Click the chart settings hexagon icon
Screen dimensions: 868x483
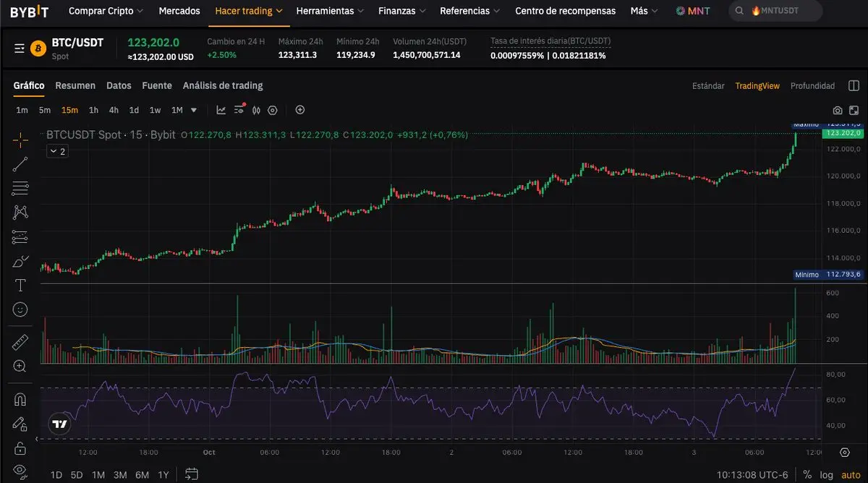[x=273, y=111]
